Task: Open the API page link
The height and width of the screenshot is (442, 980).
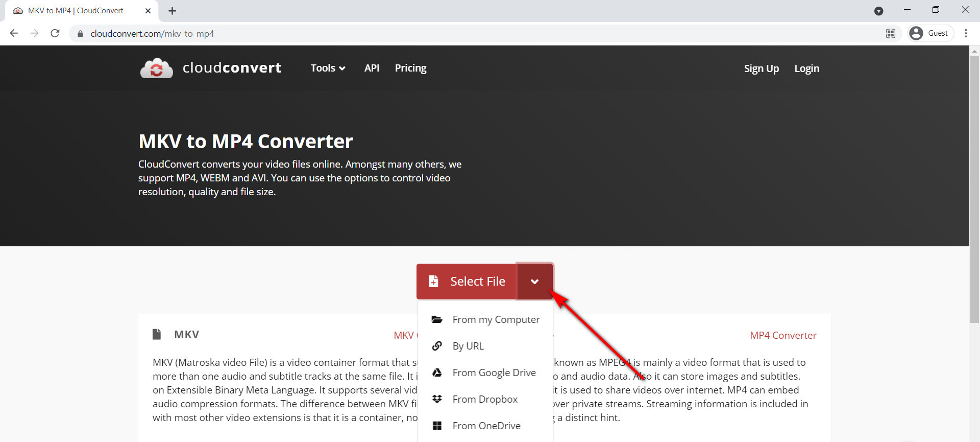Action: 372,68
